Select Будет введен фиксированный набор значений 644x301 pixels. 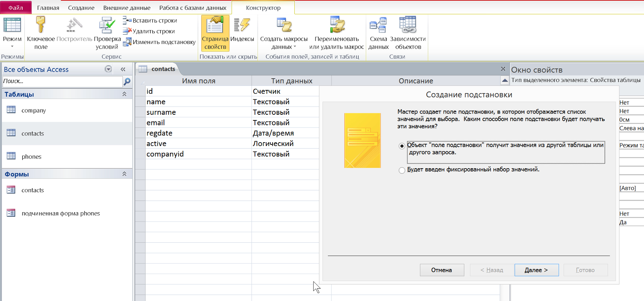[402, 170]
